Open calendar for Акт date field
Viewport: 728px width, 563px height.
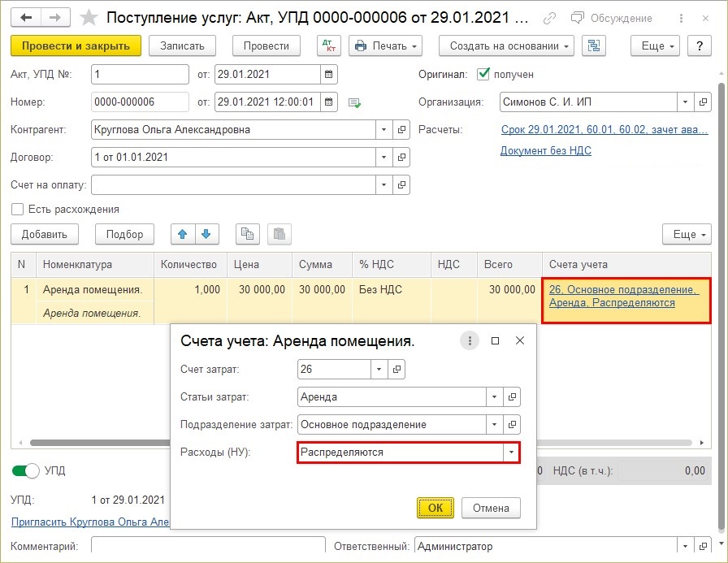(x=328, y=75)
